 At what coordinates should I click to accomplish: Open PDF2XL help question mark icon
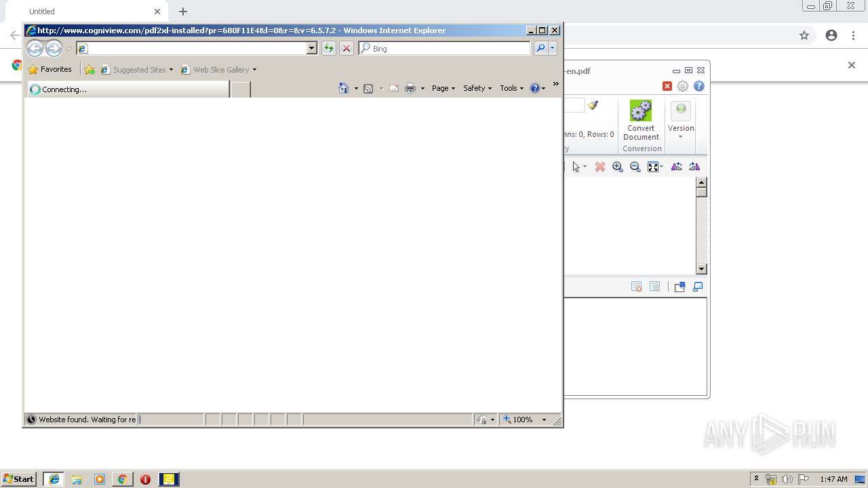click(699, 86)
